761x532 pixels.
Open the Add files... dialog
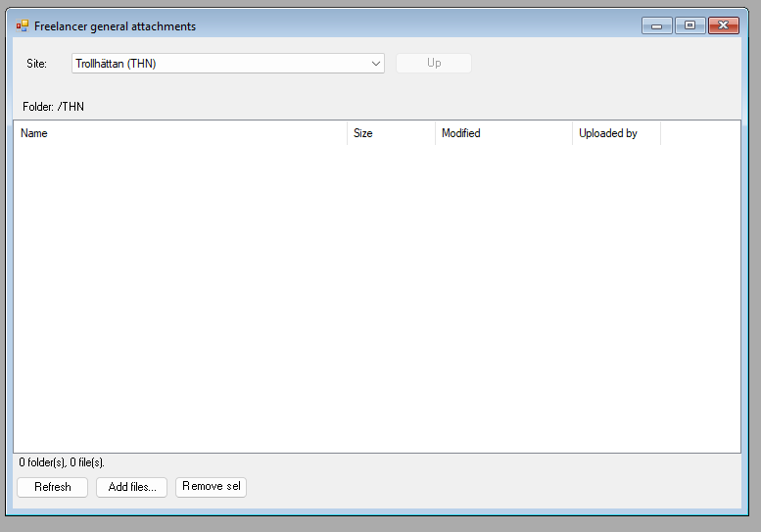coord(131,487)
